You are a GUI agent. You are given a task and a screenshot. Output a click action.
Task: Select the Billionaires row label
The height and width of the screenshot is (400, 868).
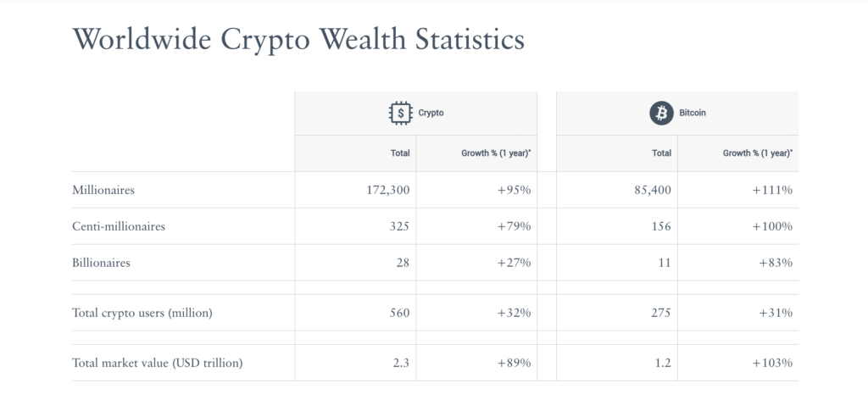tap(102, 263)
